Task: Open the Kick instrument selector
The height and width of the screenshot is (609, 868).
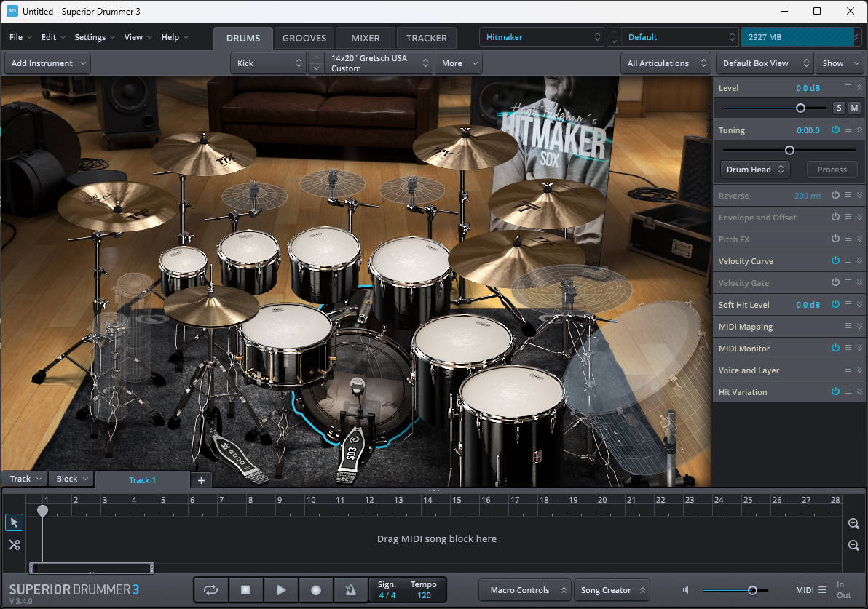Action: (269, 63)
